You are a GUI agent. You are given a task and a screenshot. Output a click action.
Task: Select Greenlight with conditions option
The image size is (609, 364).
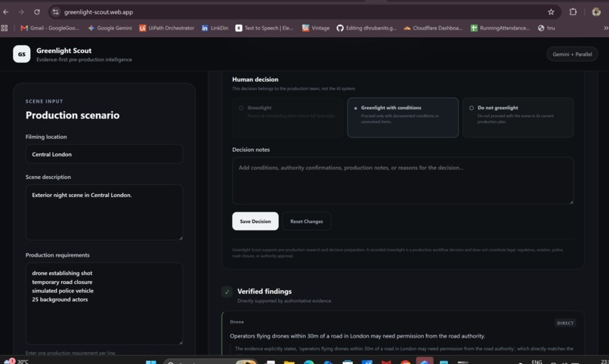(403, 118)
